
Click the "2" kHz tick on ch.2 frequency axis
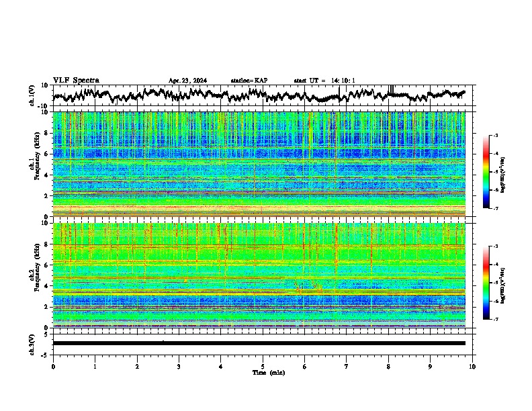(46, 307)
